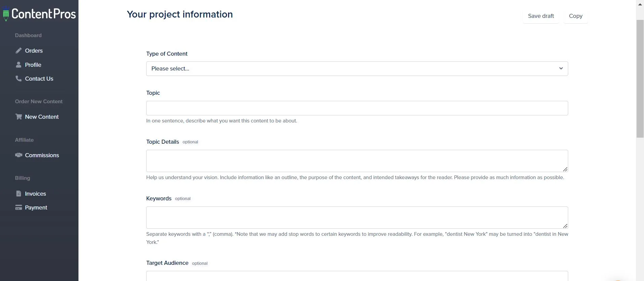Open Commissions in Affiliate section
644x281 pixels.
pyautogui.click(x=42, y=155)
